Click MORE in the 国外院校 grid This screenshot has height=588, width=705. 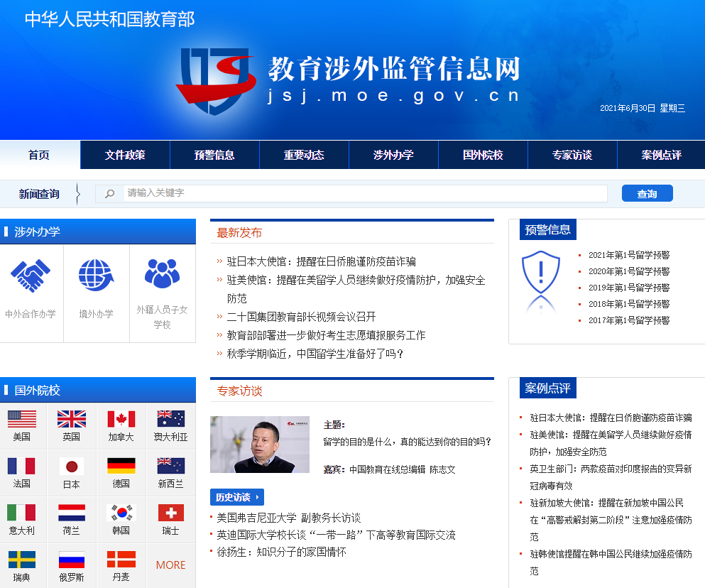point(171,565)
